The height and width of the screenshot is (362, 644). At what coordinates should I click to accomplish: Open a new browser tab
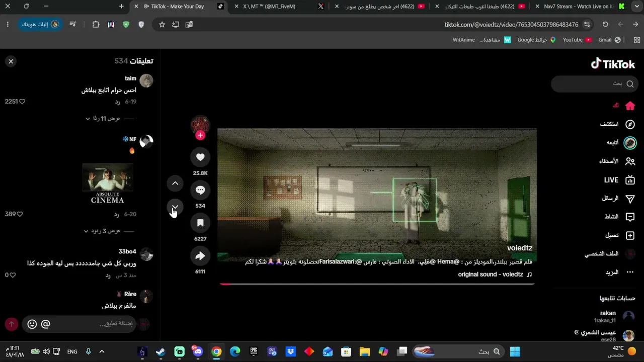click(x=121, y=7)
